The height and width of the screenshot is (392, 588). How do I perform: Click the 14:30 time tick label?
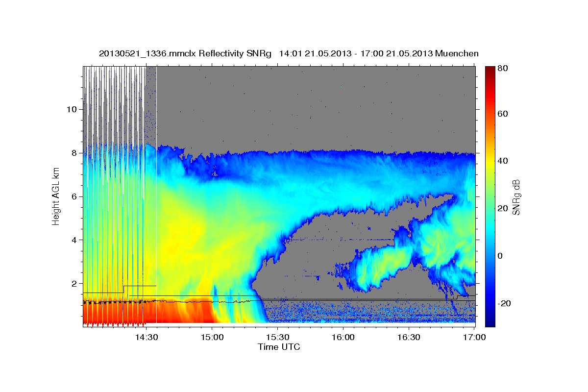[147, 337]
